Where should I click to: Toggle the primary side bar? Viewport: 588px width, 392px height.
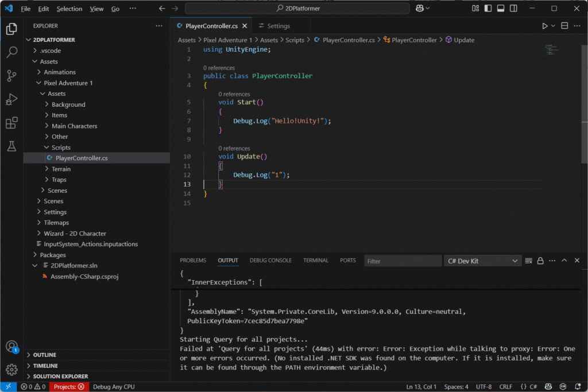(x=488, y=8)
